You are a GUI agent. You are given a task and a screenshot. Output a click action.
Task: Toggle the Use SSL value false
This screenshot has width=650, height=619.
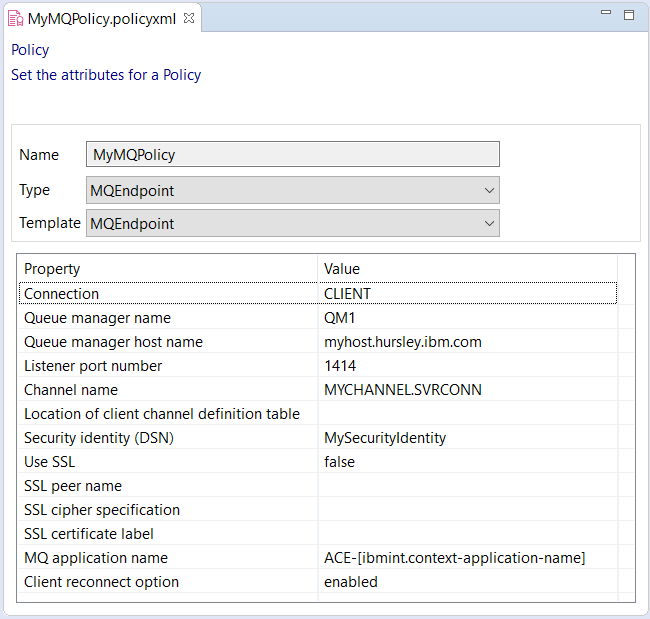pyautogui.click(x=467, y=462)
